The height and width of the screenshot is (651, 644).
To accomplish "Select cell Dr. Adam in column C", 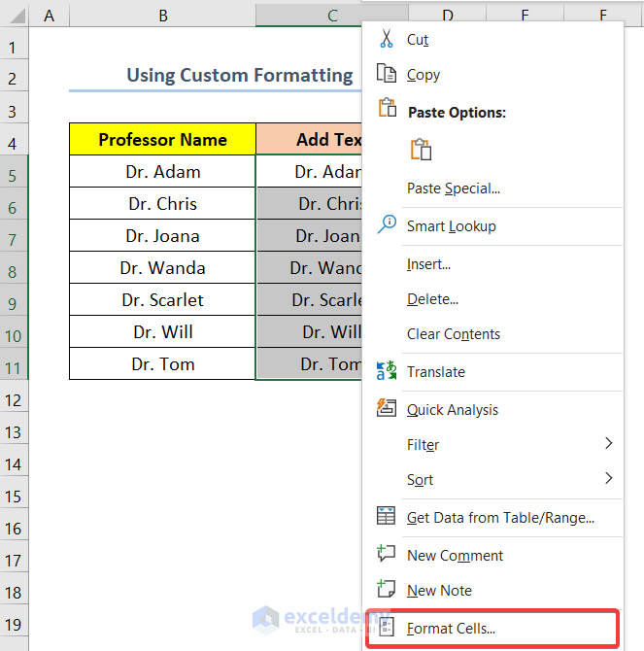I will 309,171.
